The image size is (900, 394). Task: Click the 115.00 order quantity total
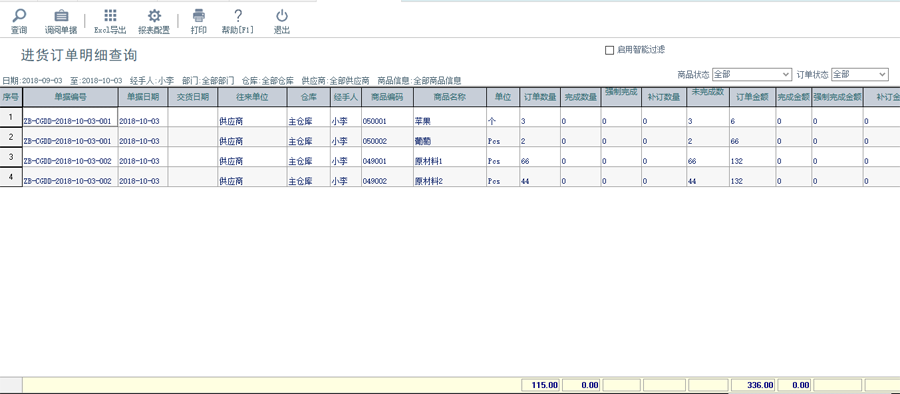tap(540, 385)
